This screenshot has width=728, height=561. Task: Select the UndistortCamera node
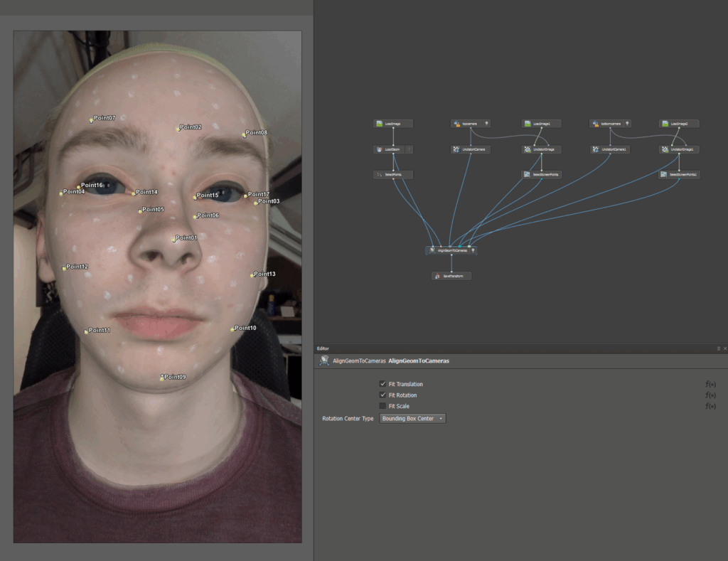469,150
